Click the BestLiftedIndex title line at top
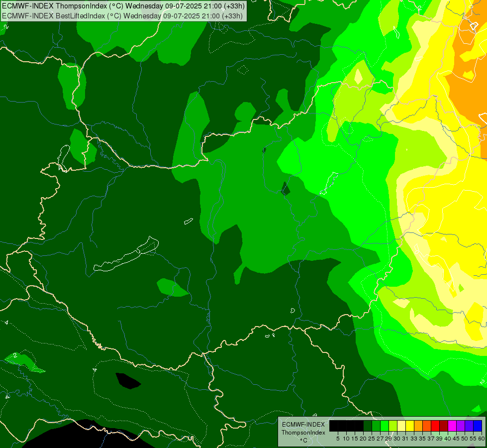The width and height of the screenshot is (487, 448). point(122,16)
